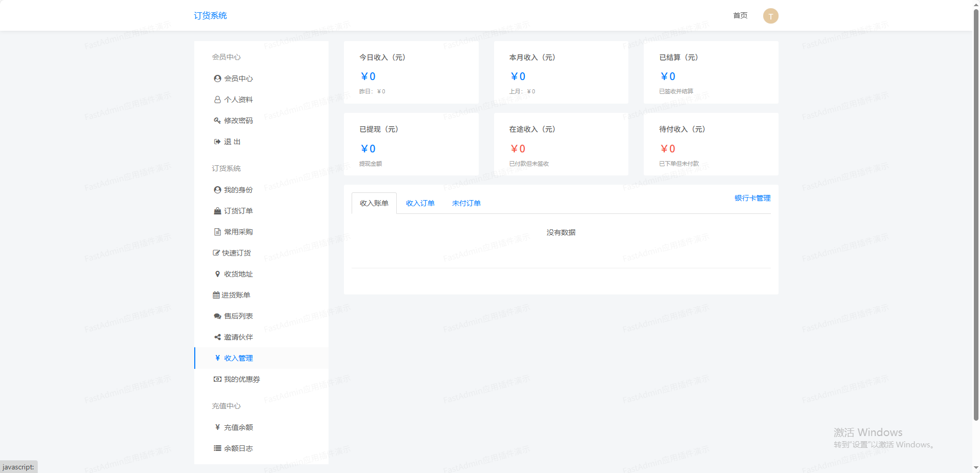The width and height of the screenshot is (980, 473).
Task: Open the 银行卡管理 link
Action: pyautogui.click(x=752, y=198)
